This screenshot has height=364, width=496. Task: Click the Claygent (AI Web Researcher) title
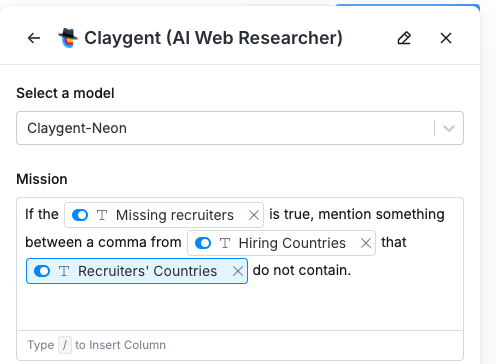(213, 38)
